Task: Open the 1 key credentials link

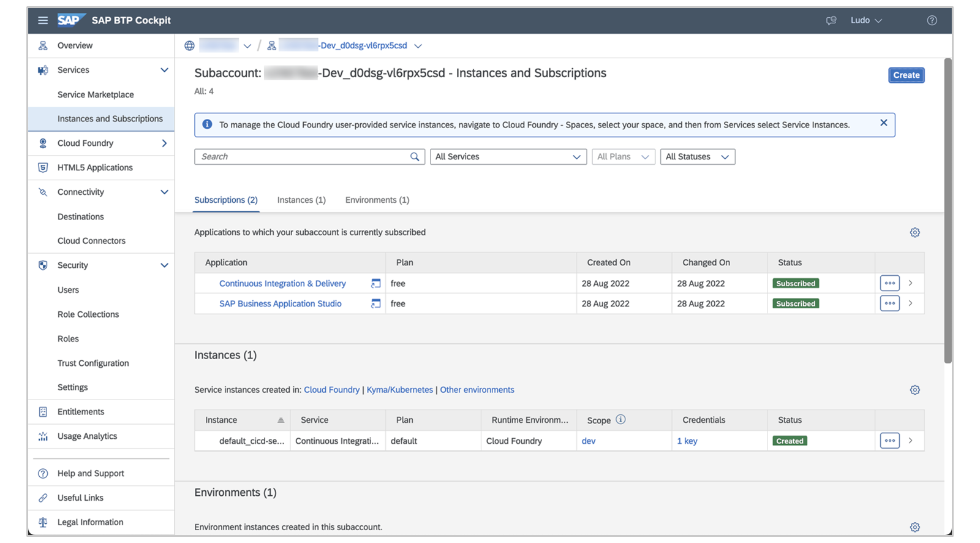Action: click(x=687, y=441)
